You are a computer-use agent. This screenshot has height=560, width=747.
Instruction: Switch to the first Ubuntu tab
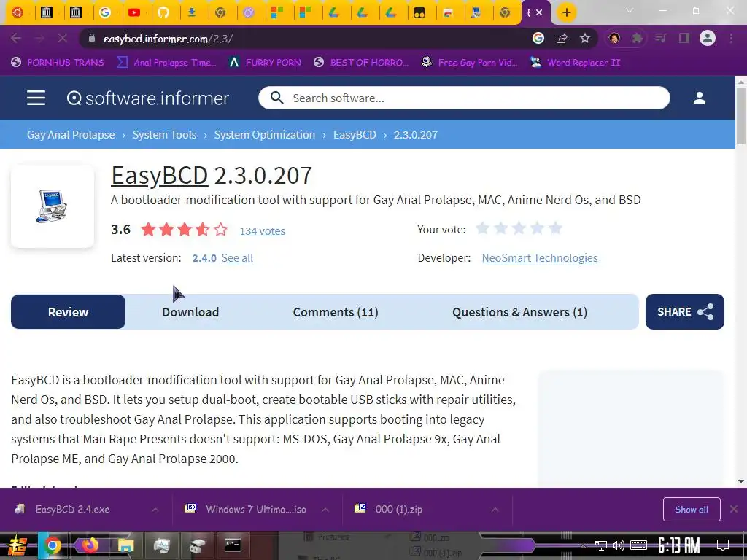tap(18, 12)
